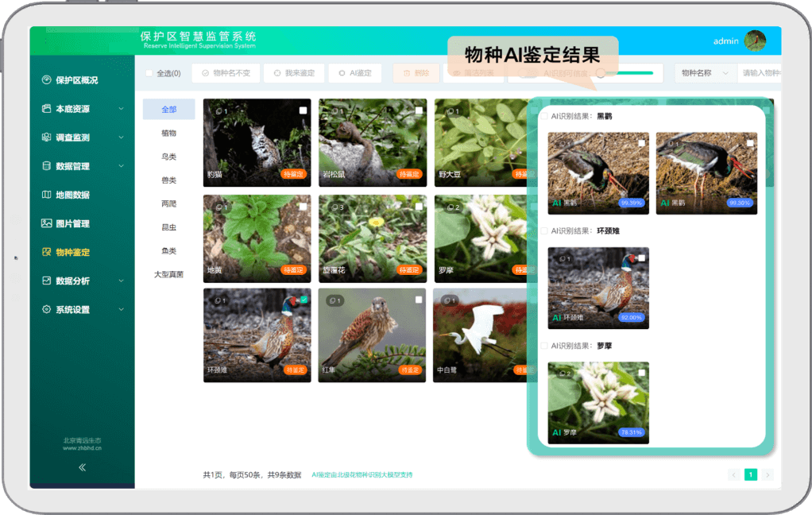The width and height of the screenshot is (812, 515).
Task: Tick AI识别结果 环颈雉 group checkbox
Action: pyautogui.click(x=544, y=230)
